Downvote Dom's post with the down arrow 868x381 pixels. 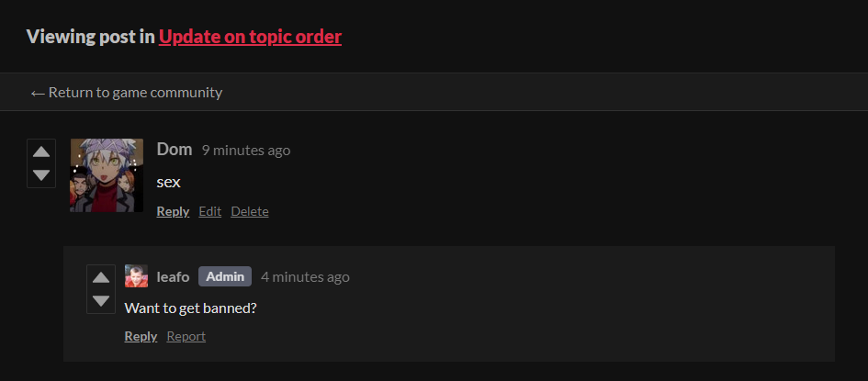click(41, 174)
